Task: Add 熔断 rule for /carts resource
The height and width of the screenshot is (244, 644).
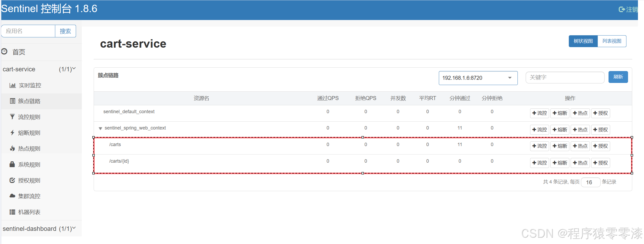Action: point(560,146)
